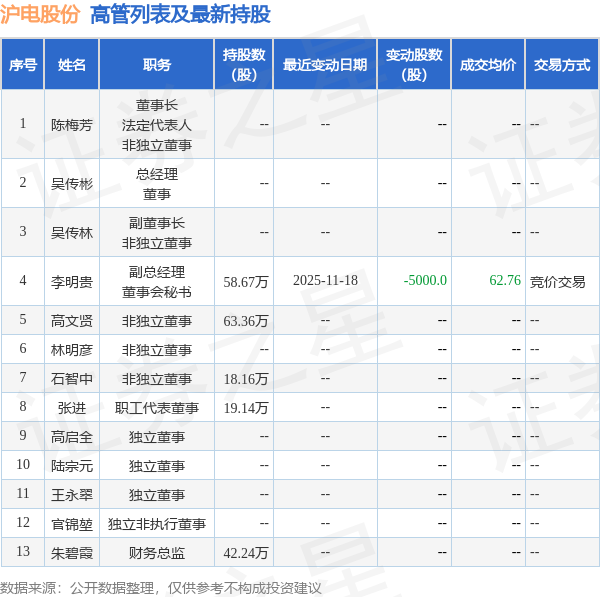Image resolution: width=600 pixels, height=597 pixels.
Task: Click the 持股数(股) column header
Action: [243, 65]
